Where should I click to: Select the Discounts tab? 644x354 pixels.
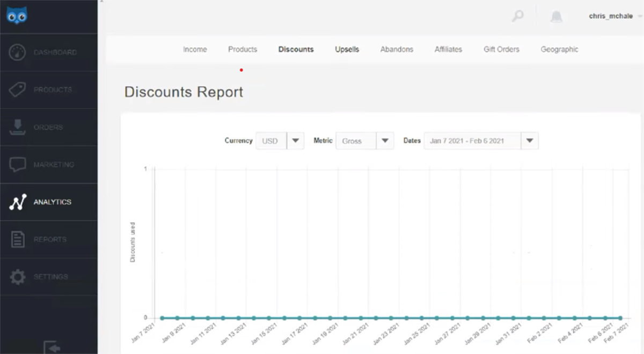[x=296, y=49]
